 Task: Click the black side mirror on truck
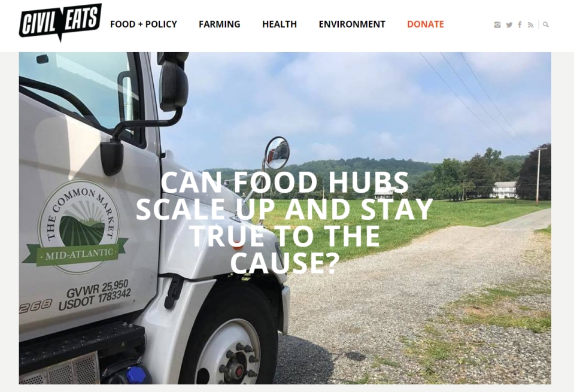click(173, 81)
